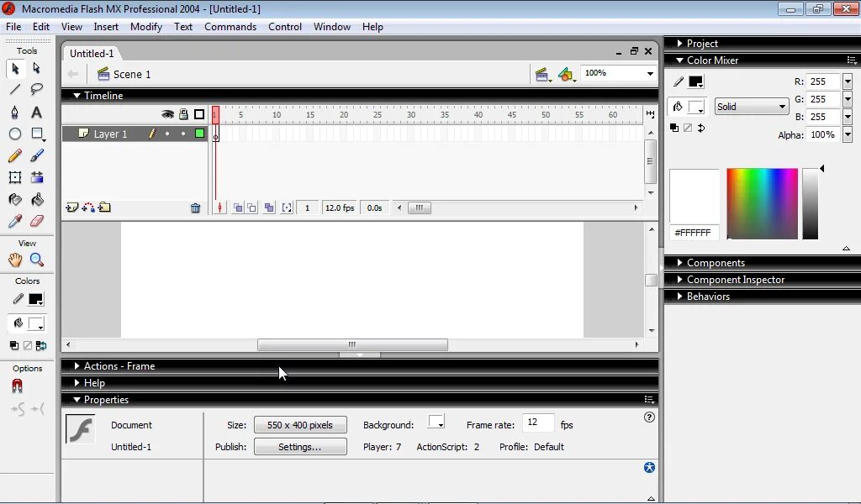The height and width of the screenshot is (504, 861).
Task: Open the Commands menu
Action: pyautogui.click(x=230, y=27)
